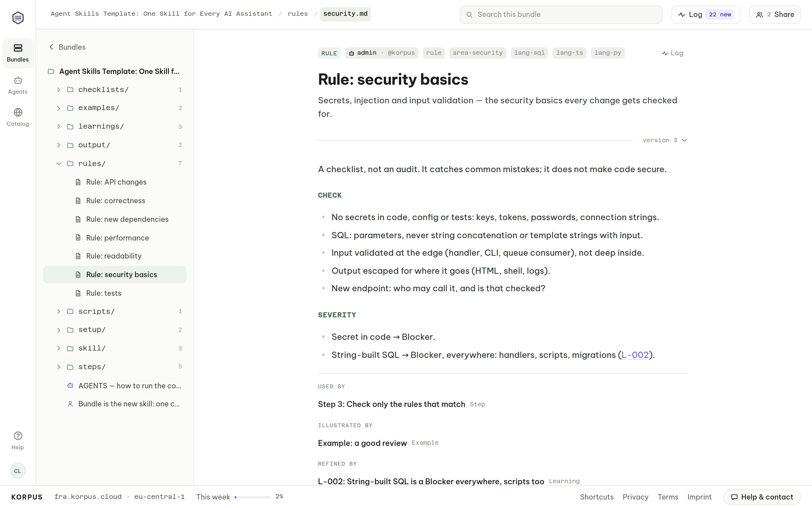Click the scripts/ folder icon

click(x=70, y=312)
